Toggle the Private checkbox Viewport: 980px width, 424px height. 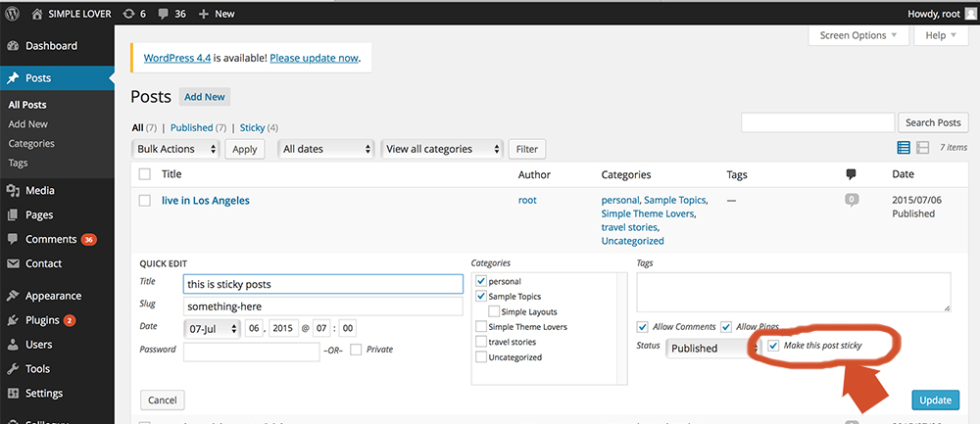356,349
